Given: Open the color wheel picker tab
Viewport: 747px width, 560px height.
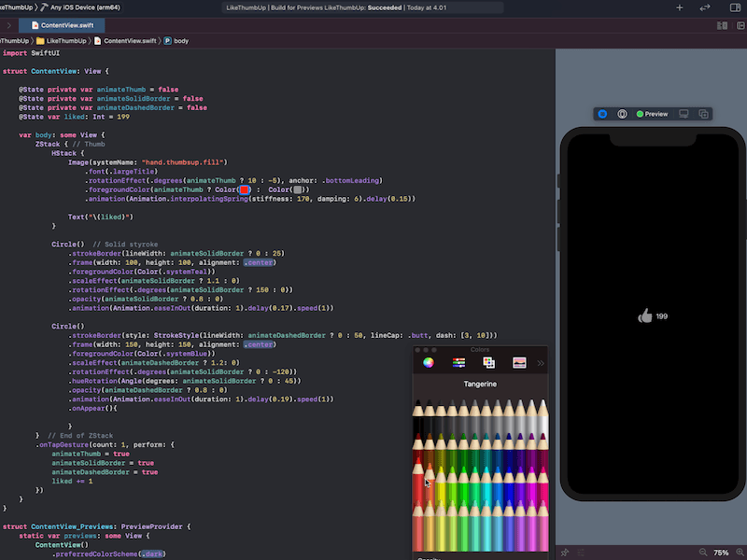Looking at the screenshot, I should (429, 362).
